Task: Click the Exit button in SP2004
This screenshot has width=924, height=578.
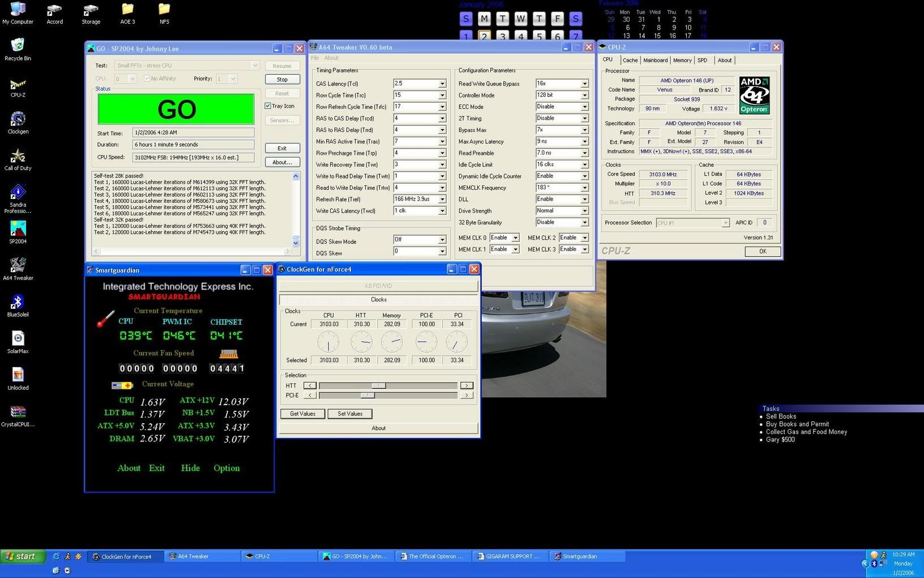Action: (x=282, y=148)
